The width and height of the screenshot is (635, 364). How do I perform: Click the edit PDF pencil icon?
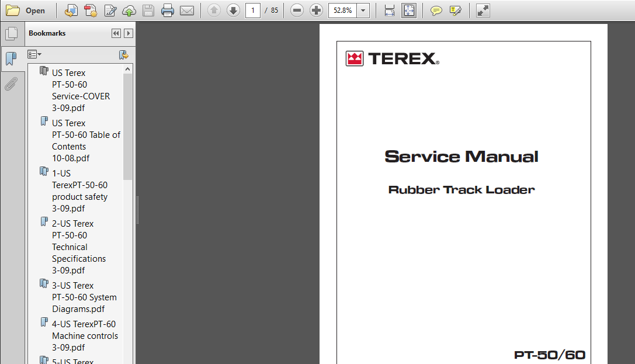pyautogui.click(x=110, y=11)
